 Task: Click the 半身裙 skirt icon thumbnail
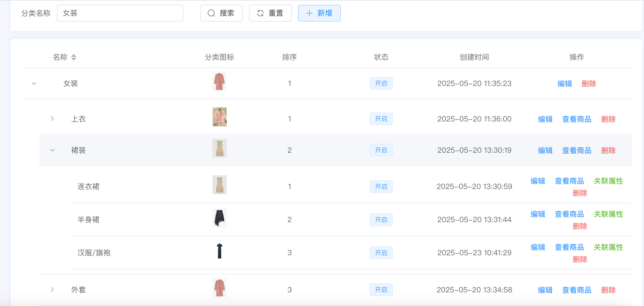pyautogui.click(x=219, y=218)
